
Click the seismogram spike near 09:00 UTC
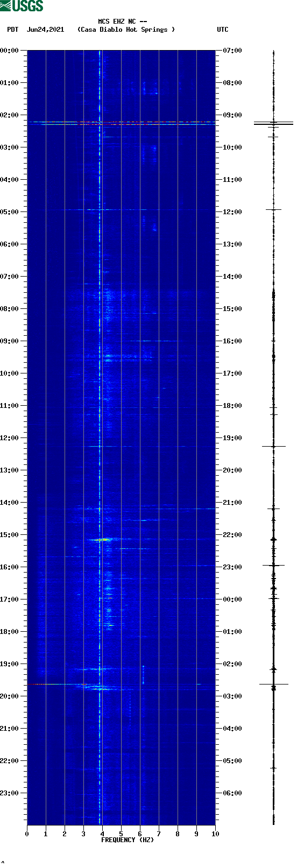[x=273, y=123]
